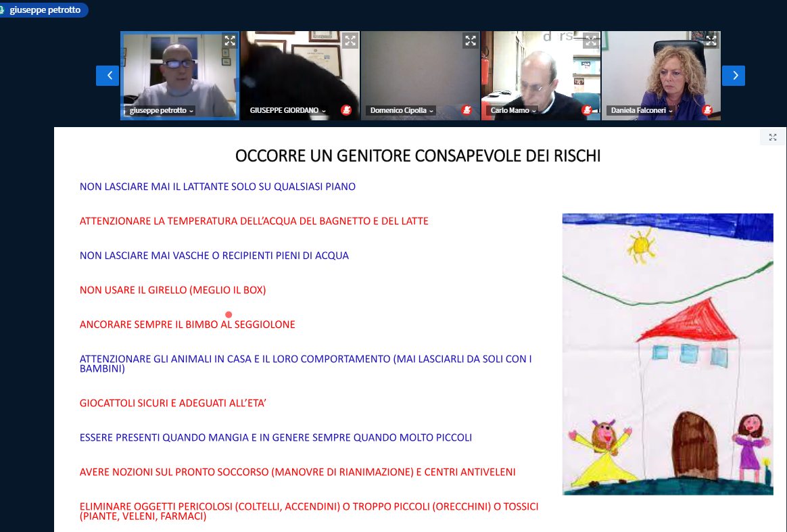The width and height of the screenshot is (787, 532).
Task: Maximize the shared presentation panel
Action: pyautogui.click(x=773, y=137)
